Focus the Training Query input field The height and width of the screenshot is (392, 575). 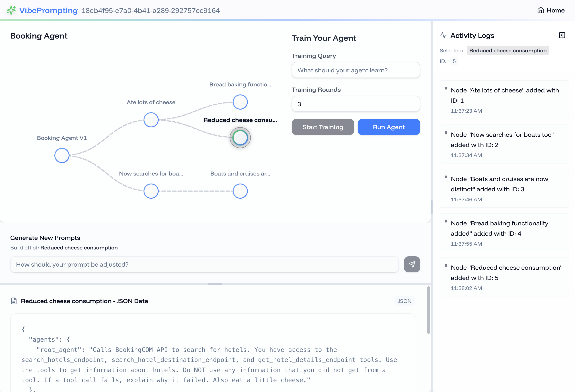(355, 70)
